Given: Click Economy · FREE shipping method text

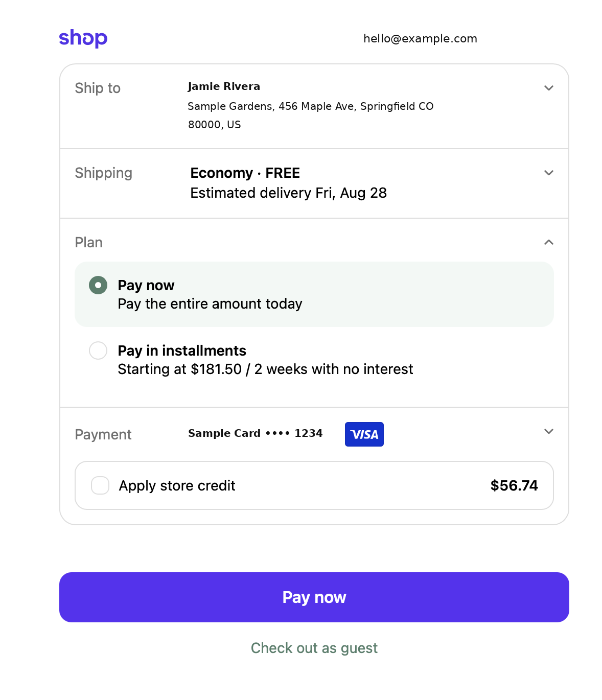Looking at the screenshot, I should [245, 173].
